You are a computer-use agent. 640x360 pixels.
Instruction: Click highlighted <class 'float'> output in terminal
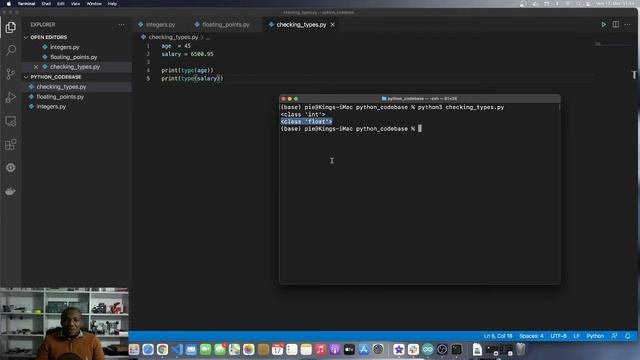(306, 122)
